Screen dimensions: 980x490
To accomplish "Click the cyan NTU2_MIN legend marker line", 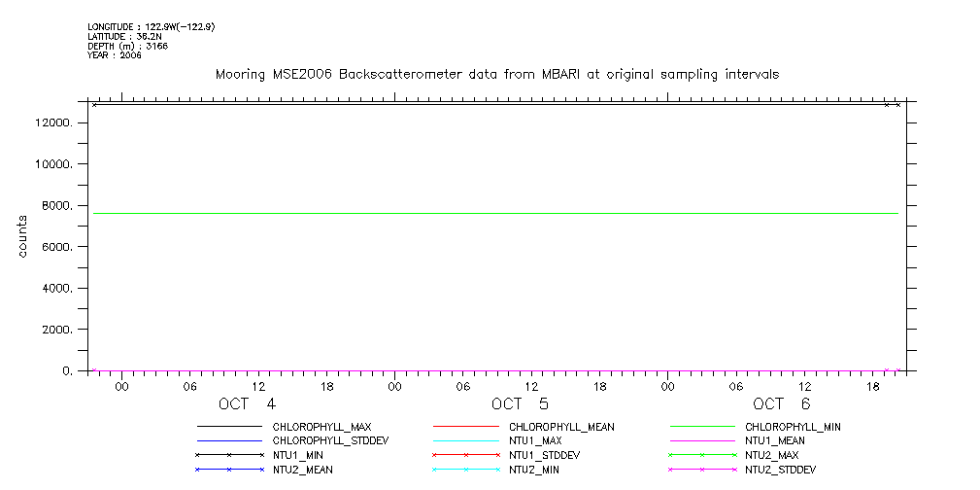I will (465, 470).
